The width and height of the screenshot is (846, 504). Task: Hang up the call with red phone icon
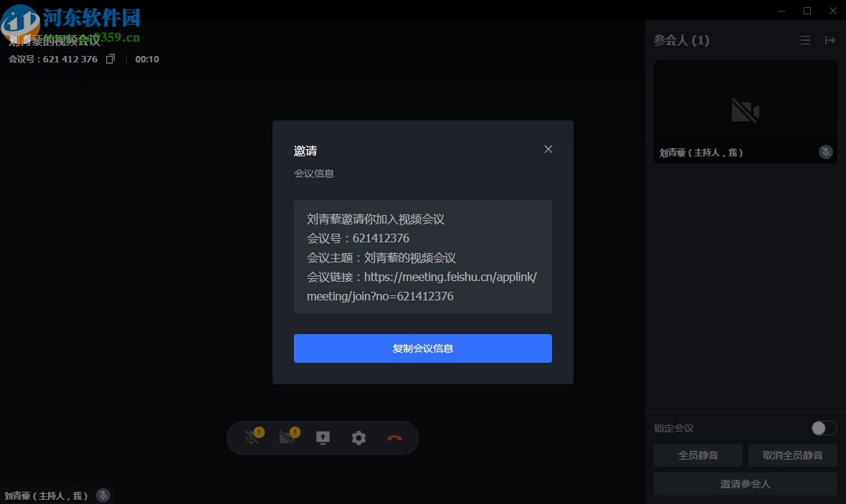[395, 437]
